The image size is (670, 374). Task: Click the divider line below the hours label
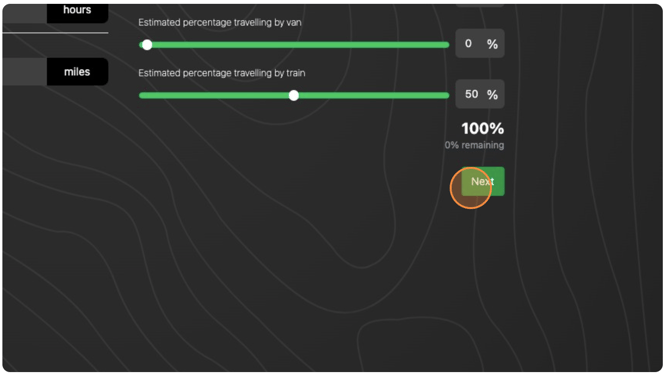pyautogui.click(x=56, y=32)
